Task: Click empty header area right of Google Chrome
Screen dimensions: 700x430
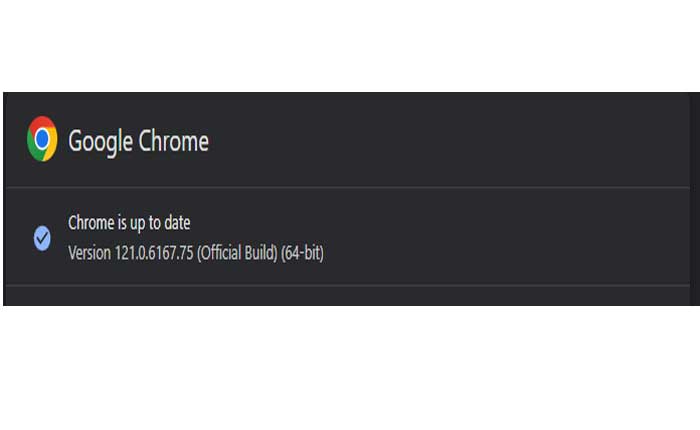Action: pyautogui.click(x=450, y=140)
